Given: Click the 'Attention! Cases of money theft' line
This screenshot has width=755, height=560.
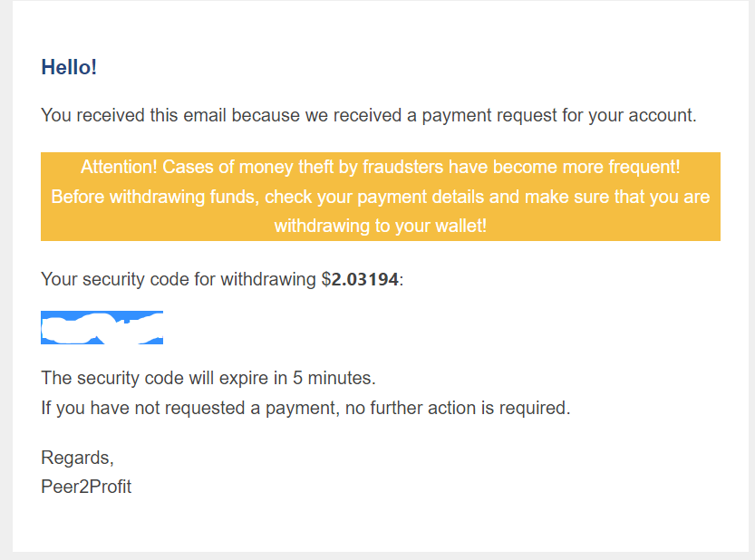Looking at the screenshot, I should [381, 167].
